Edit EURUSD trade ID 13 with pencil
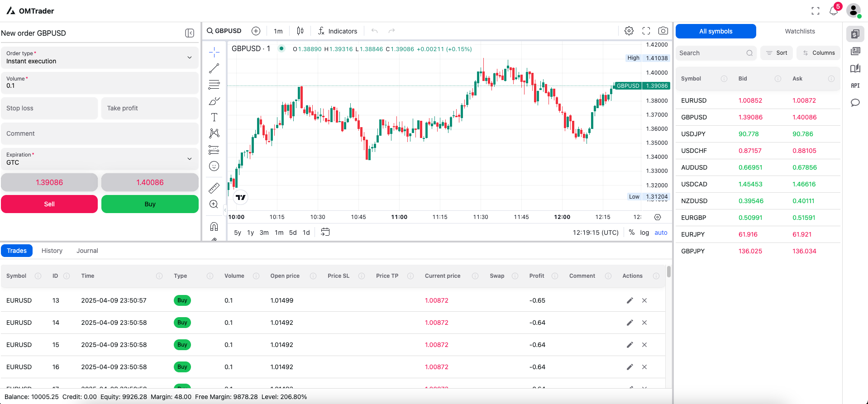868x404 pixels. [630, 300]
